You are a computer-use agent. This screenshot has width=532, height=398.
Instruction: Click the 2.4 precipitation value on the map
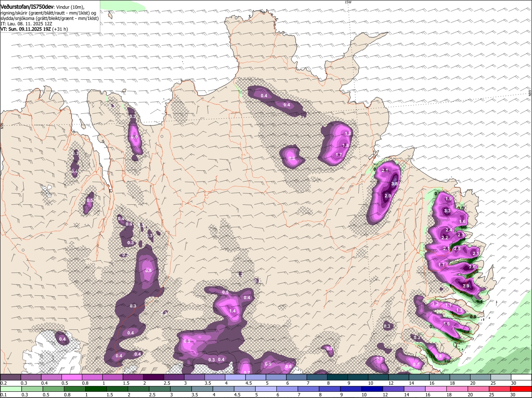pos(449,230)
